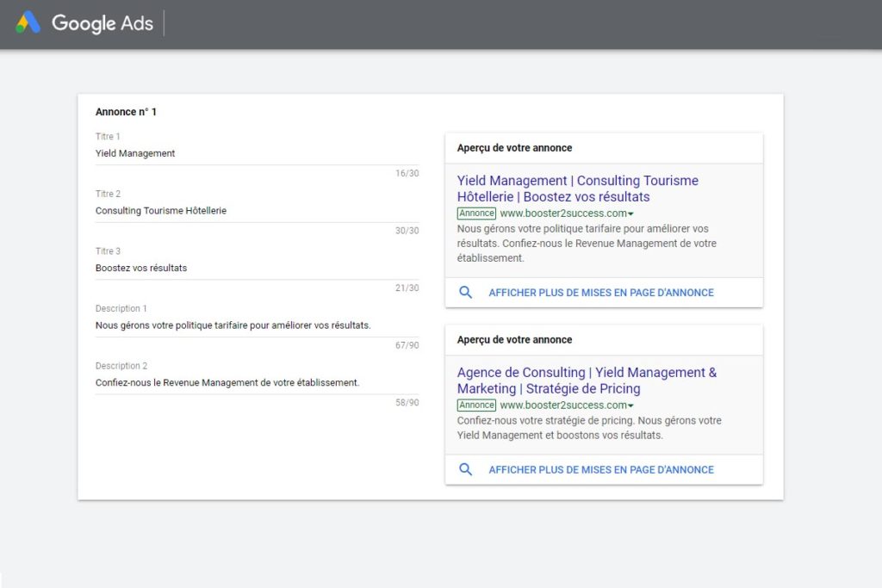The width and height of the screenshot is (882, 588).
Task: Click the Titre 1 label
Action: 108,137
